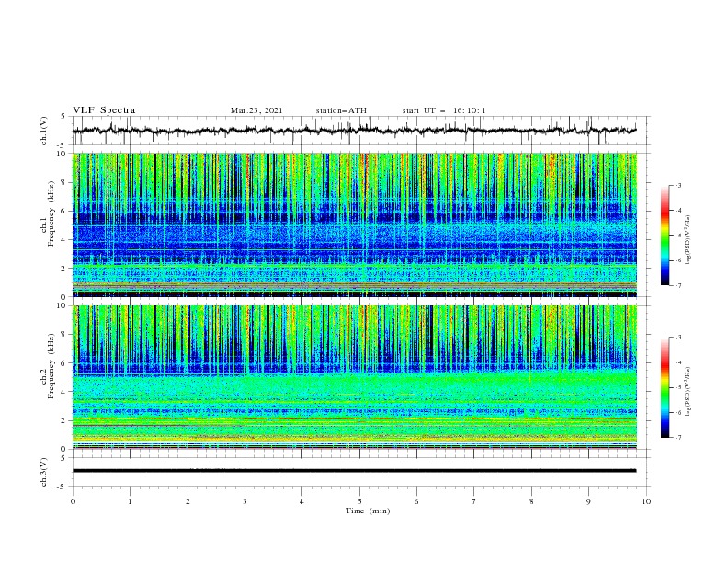The width and height of the screenshot is (728, 563).
Task: Click the "-3" tick on ch.1 color bar
Action: (678, 185)
